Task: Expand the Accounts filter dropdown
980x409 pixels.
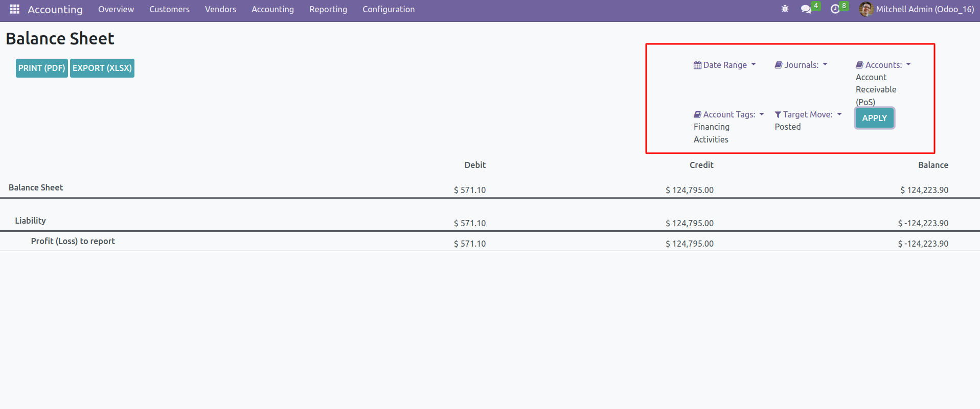Action: (908, 65)
